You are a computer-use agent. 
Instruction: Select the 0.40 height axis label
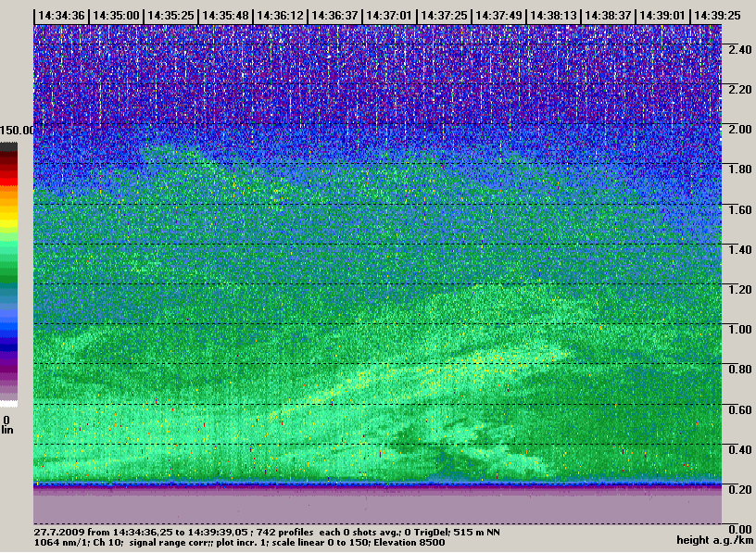click(x=739, y=450)
